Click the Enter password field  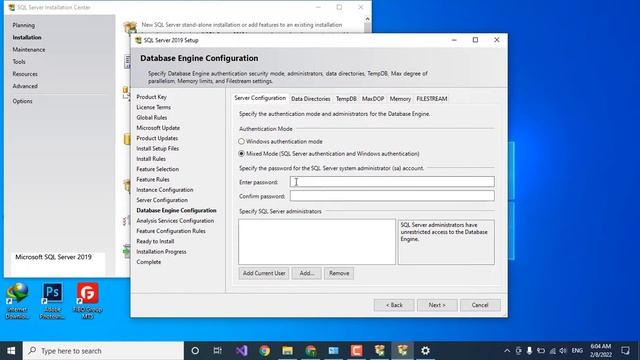[x=392, y=182]
